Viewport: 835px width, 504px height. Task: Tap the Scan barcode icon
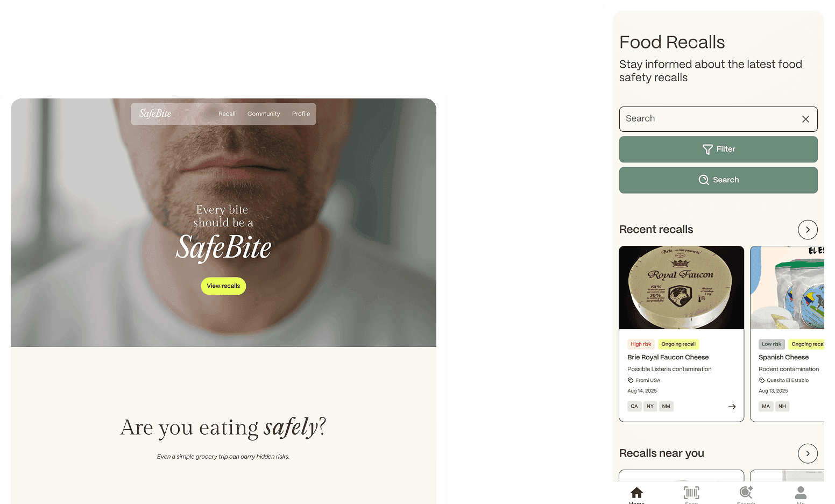(x=691, y=494)
